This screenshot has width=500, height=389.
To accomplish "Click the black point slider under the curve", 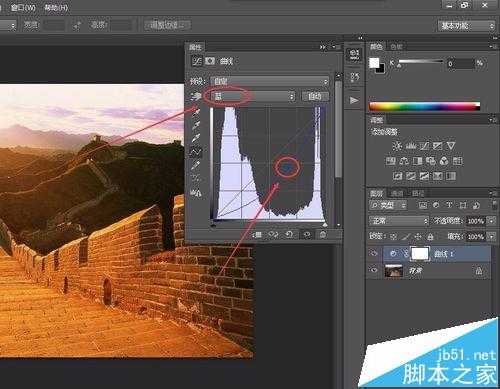I will click(213, 225).
